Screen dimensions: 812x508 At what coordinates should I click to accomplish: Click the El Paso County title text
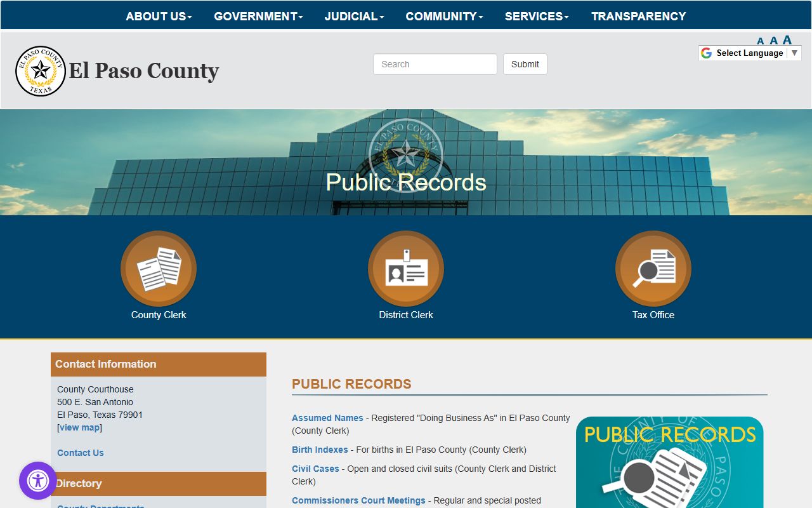144,71
